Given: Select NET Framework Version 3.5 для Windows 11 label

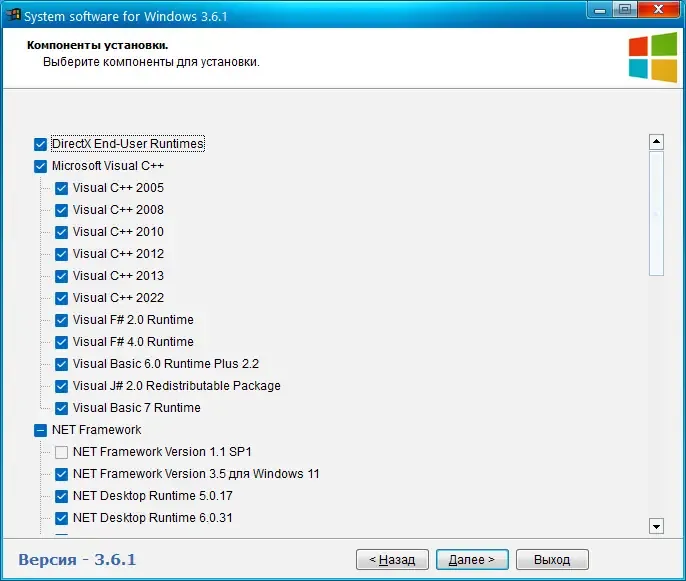Looking at the screenshot, I should [196, 474].
